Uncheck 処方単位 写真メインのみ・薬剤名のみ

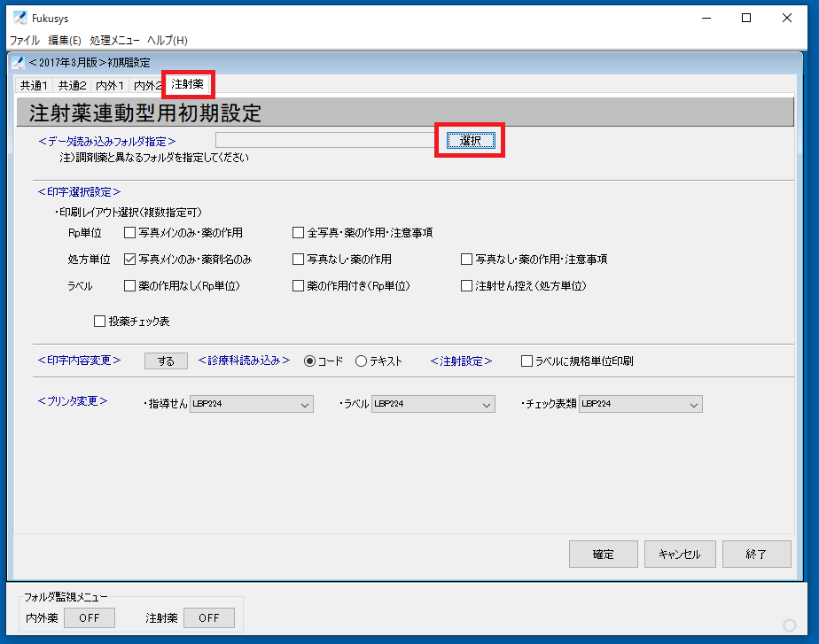[x=129, y=260]
